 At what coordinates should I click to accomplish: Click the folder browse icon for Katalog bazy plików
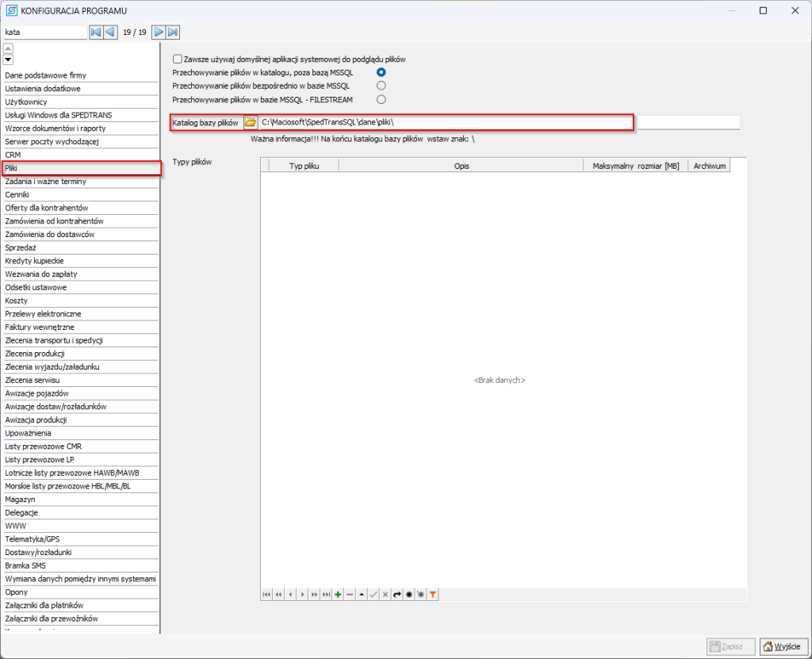pos(250,122)
